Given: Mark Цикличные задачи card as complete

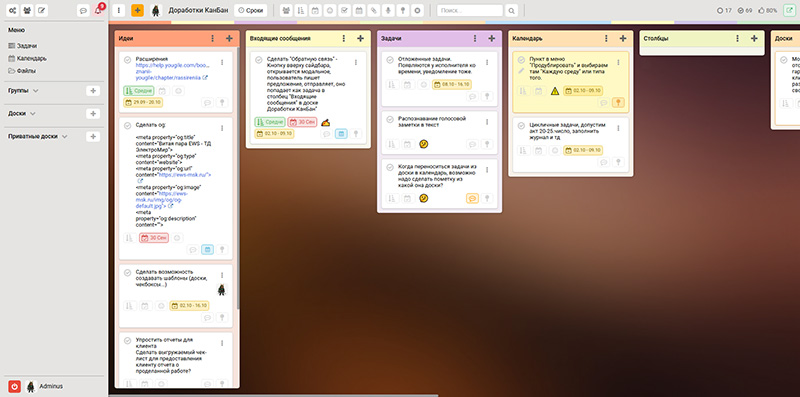Looking at the screenshot, I should (521, 126).
